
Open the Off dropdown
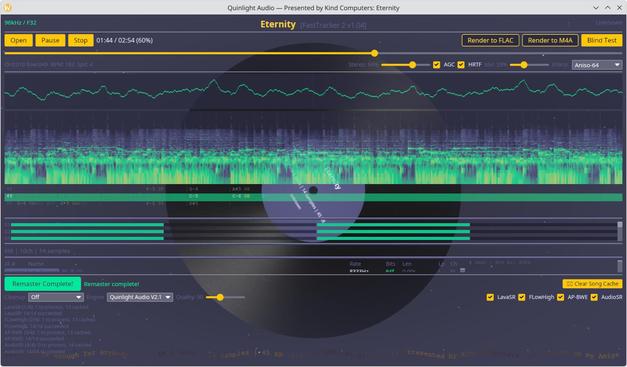[x=56, y=297]
